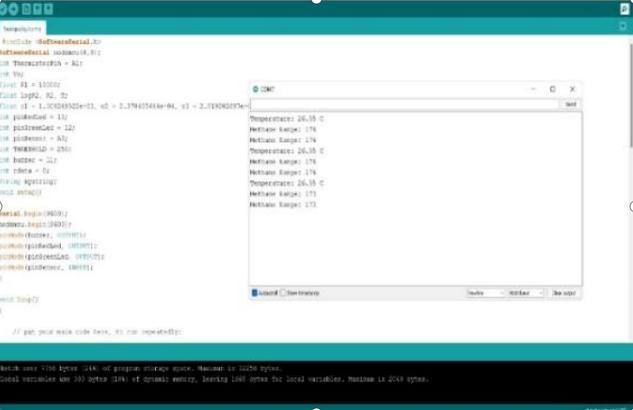Save the sketch with the Save icon

coord(48,9)
